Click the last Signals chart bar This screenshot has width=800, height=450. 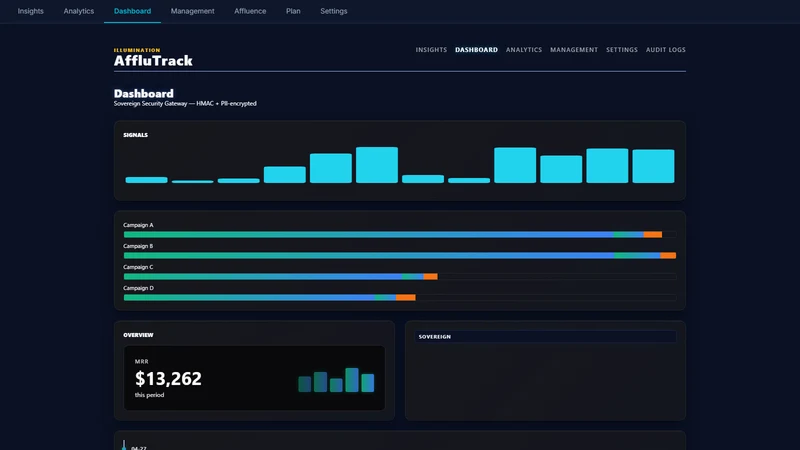pos(654,166)
